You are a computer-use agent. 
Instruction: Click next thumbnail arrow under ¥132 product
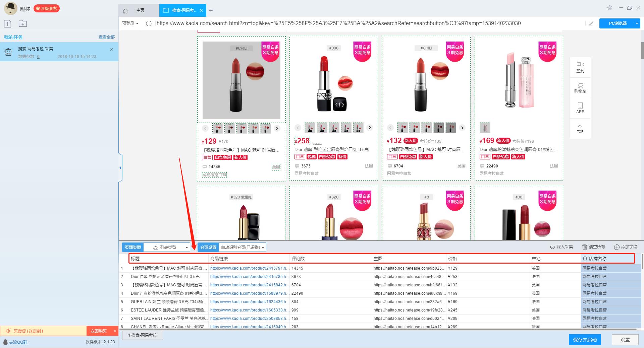coord(462,128)
